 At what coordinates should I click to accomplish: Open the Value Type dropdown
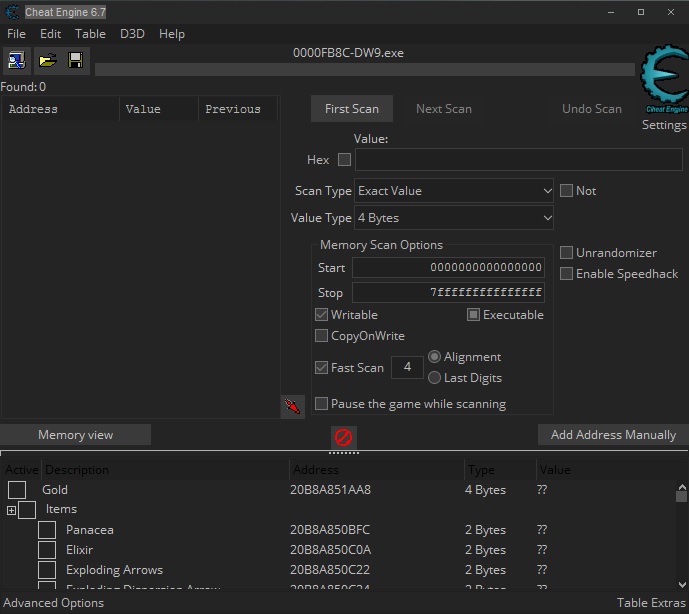point(454,218)
